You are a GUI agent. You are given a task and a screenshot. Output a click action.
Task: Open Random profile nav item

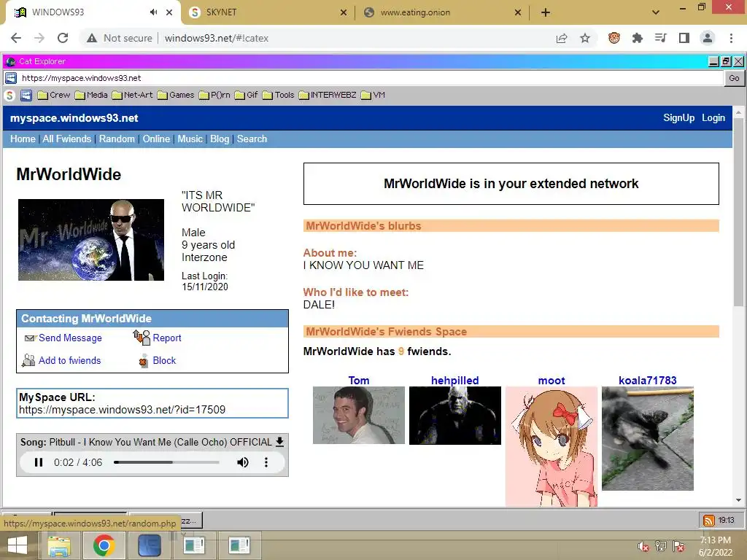(117, 139)
